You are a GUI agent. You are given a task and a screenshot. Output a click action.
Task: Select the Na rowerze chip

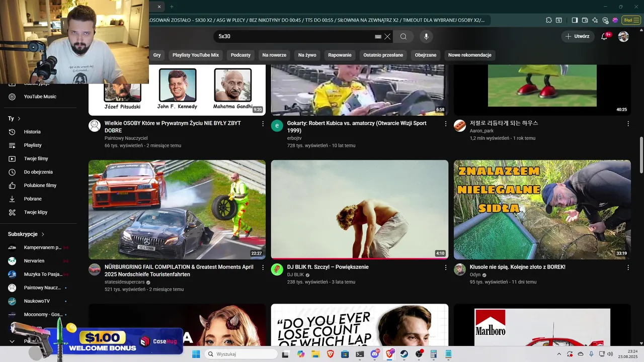[274, 55]
